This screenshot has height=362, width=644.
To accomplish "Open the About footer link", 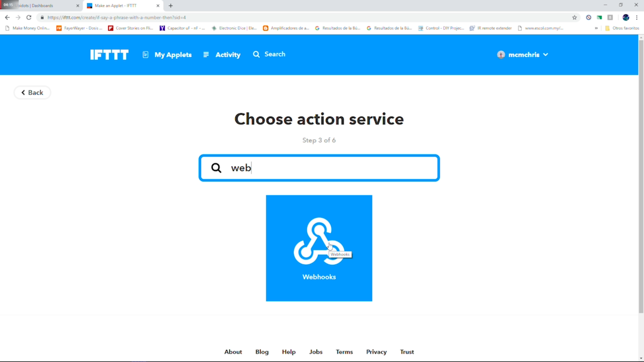I will [x=233, y=352].
